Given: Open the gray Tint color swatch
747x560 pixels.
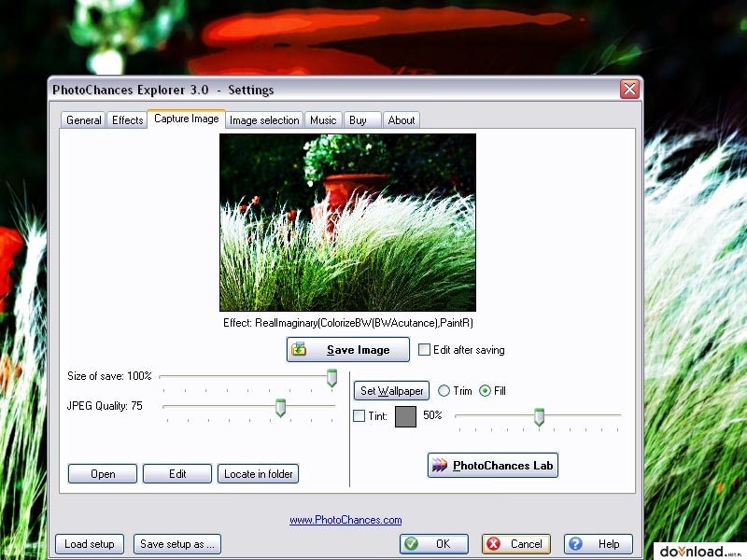Looking at the screenshot, I should pos(405,416).
